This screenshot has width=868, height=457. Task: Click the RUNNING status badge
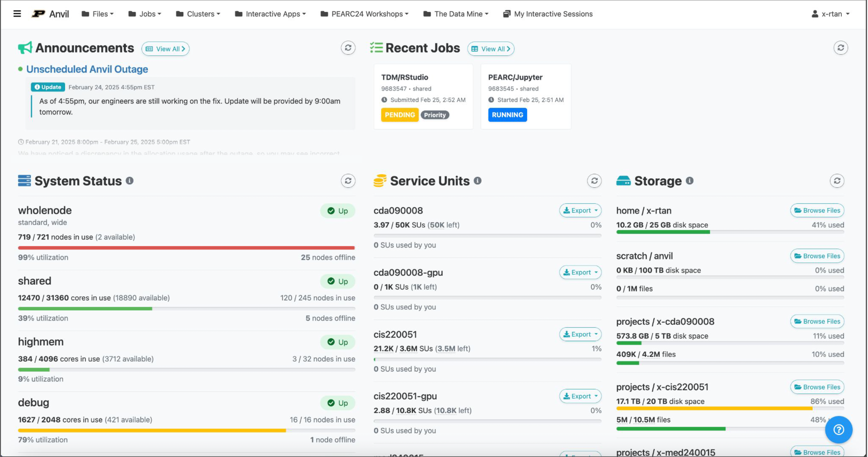507,115
